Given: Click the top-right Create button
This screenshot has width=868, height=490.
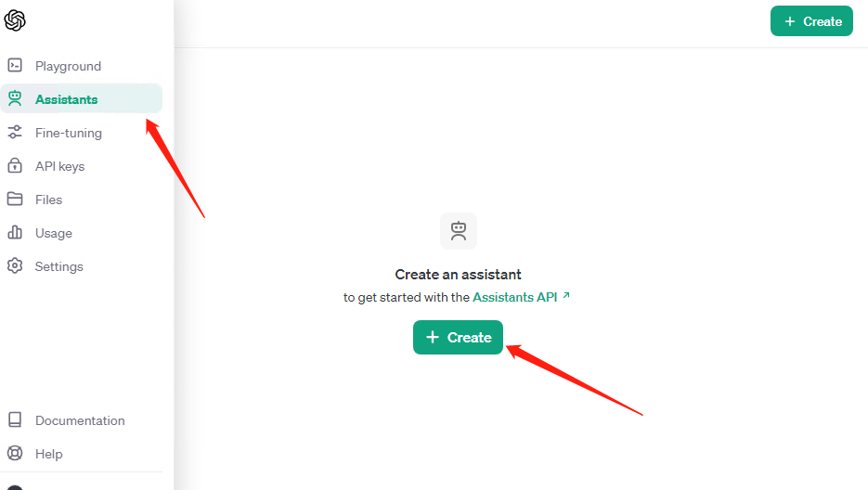Looking at the screenshot, I should (811, 21).
